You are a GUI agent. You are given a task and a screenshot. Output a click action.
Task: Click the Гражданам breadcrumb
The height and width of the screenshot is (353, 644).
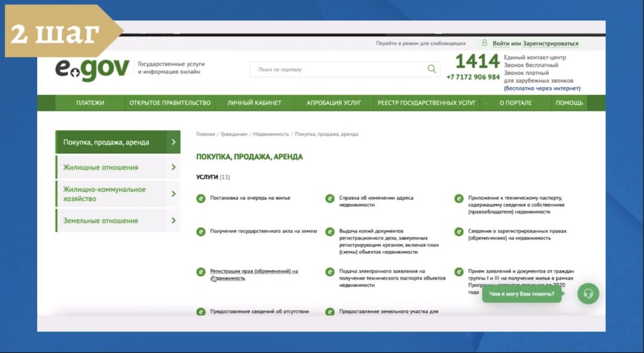pos(234,134)
